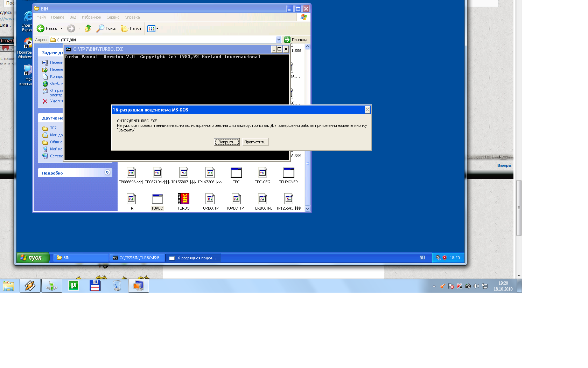588x368 pixels.
Task: Switch to 16-разрядная подси... taskbar button
Action: coord(193,258)
